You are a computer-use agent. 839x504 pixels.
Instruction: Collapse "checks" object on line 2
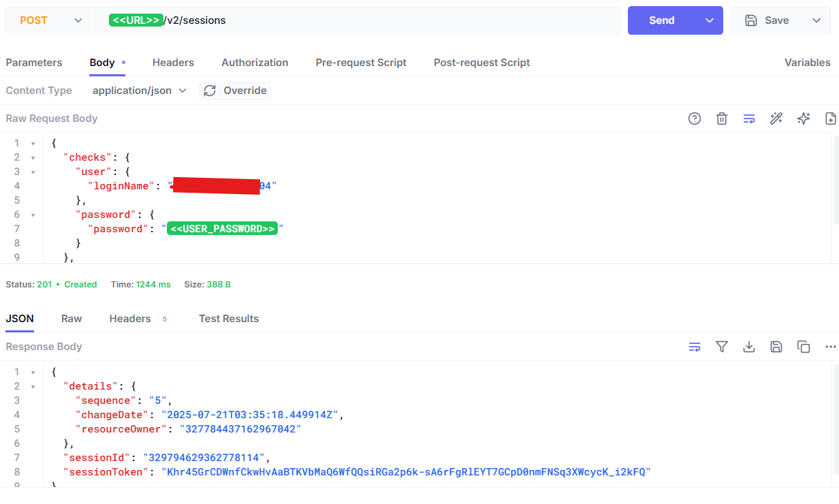tap(33, 158)
